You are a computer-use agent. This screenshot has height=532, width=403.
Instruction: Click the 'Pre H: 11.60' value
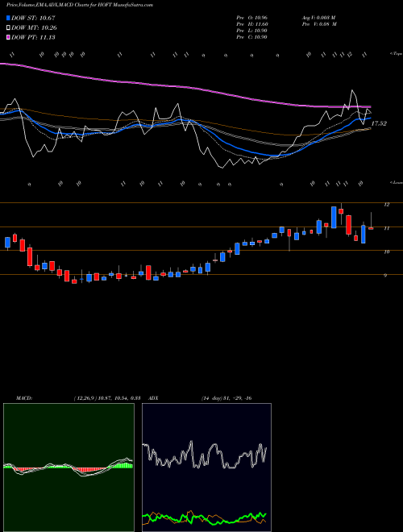[x=252, y=24]
